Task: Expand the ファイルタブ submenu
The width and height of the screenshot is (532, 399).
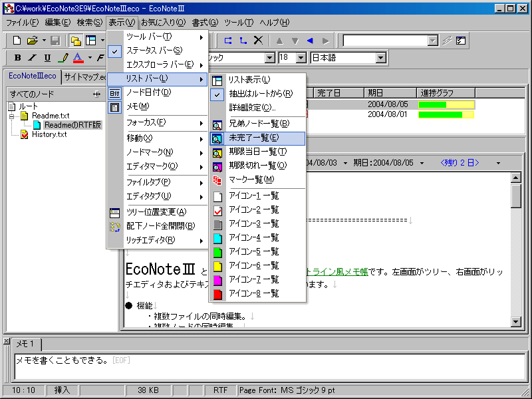Action: (158, 182)
